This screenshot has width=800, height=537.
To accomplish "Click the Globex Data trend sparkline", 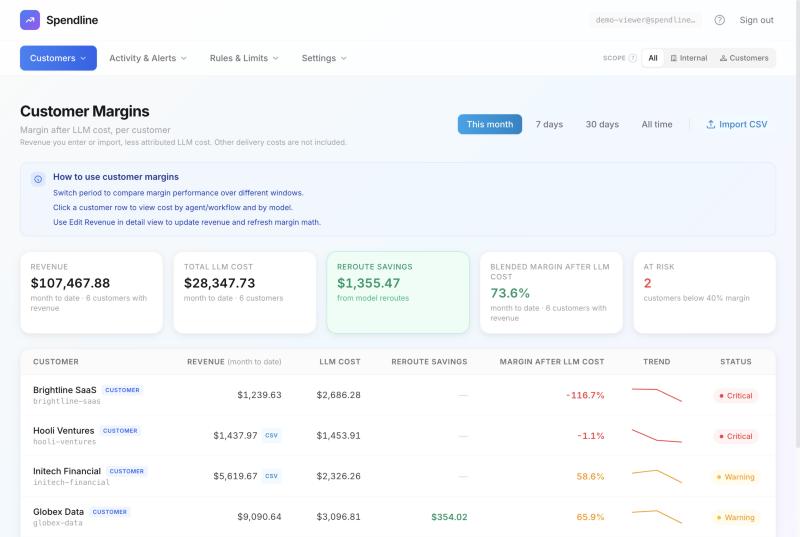I will (657, 517).
